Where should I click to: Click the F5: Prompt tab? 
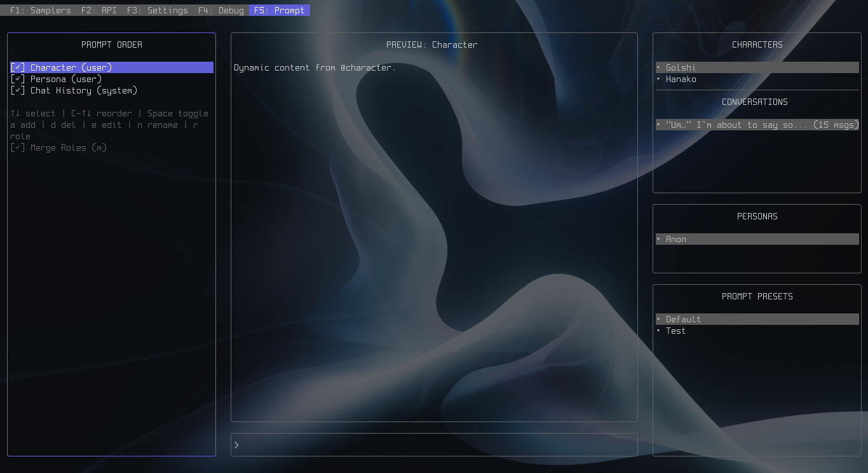(280, 10)
